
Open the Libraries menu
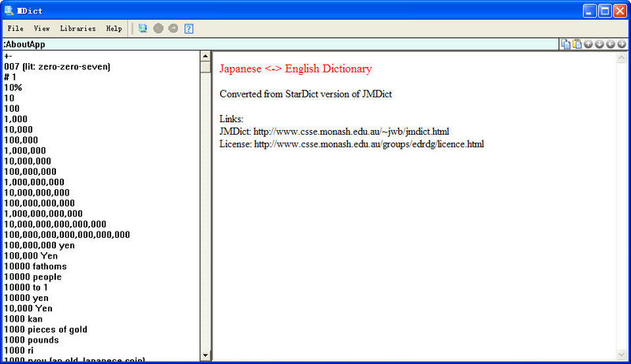click(77, 28)
